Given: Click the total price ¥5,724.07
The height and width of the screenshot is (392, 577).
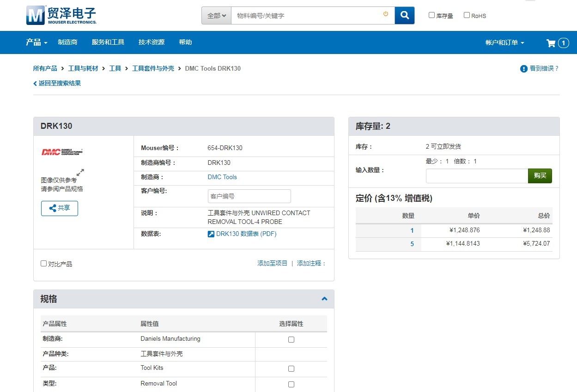Looking at the screenshot, I should click(x=536, y=243).
